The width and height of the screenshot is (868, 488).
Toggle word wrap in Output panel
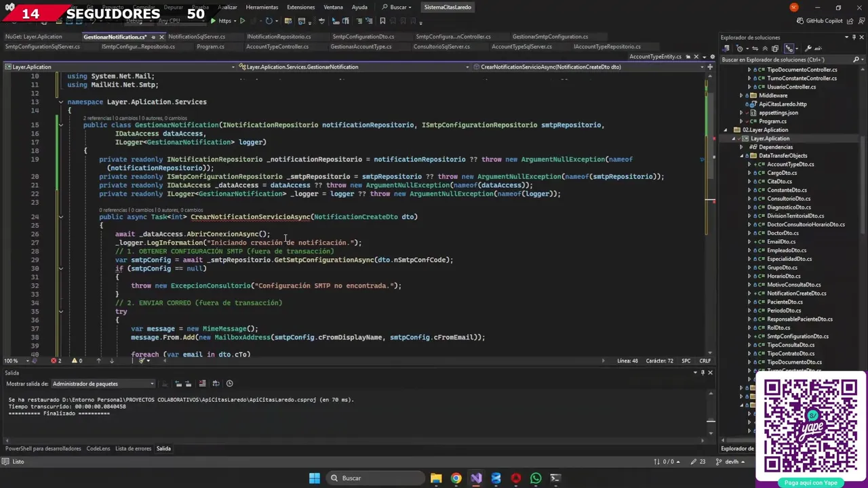pyautogui.click(x=216, y=384)
